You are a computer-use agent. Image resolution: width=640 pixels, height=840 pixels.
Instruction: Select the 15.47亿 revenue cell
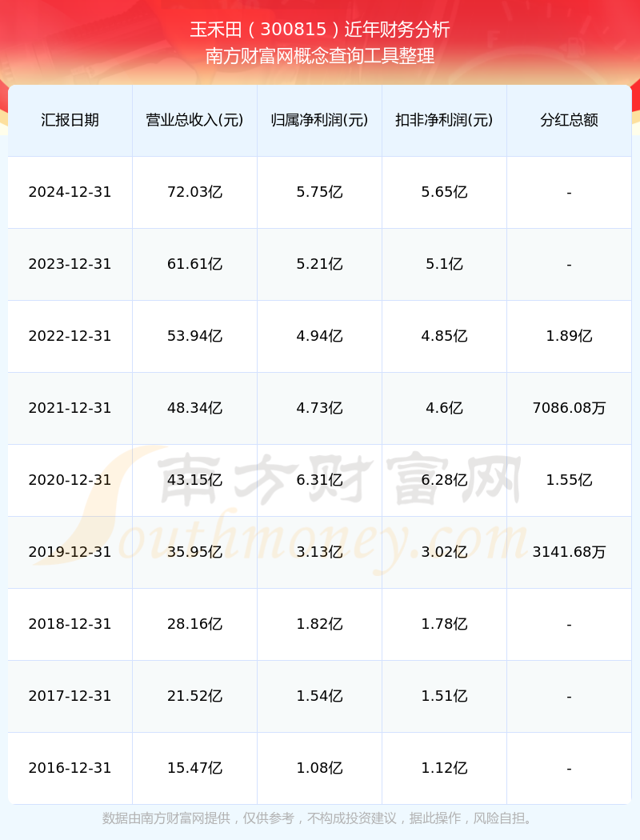point(195,769)
